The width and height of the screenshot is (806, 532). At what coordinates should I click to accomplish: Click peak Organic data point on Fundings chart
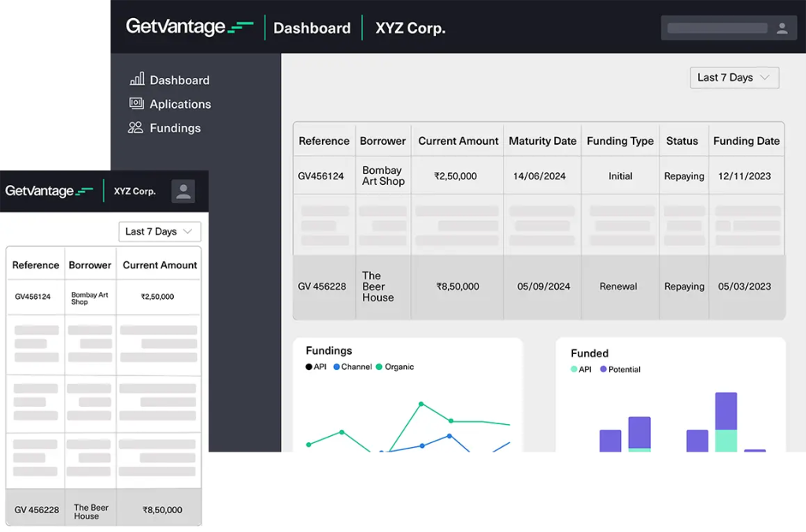point(421,404)
